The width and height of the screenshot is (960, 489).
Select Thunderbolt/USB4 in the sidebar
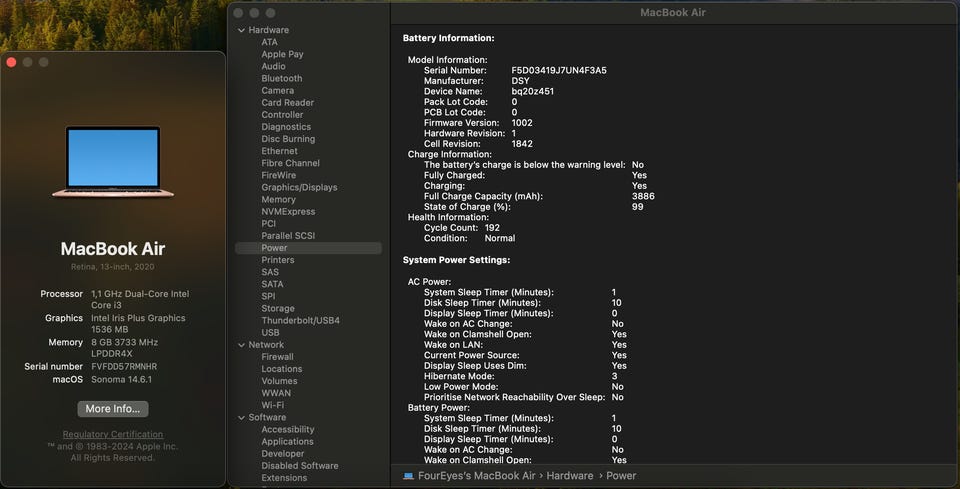[x=300, y=320]
